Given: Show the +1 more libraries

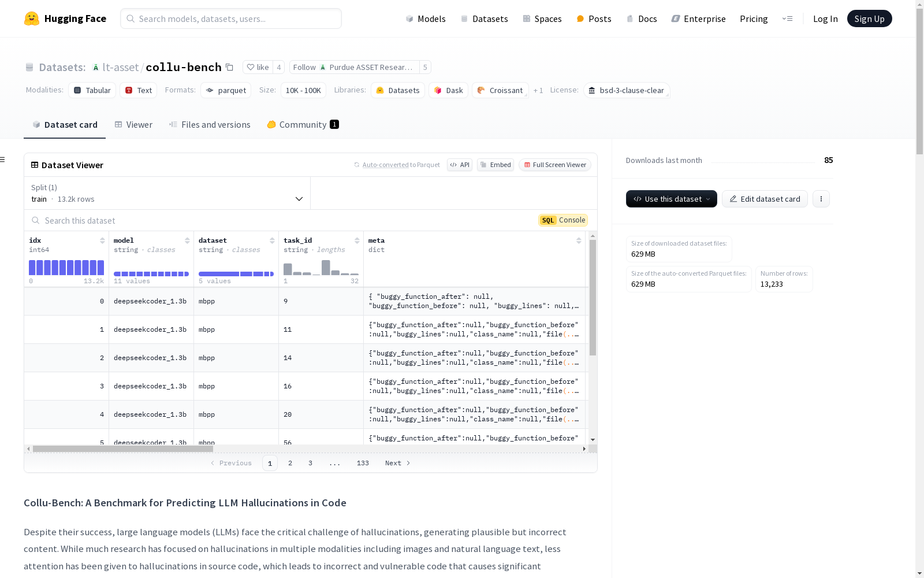Looking at the screenshot, I should 538,90.
